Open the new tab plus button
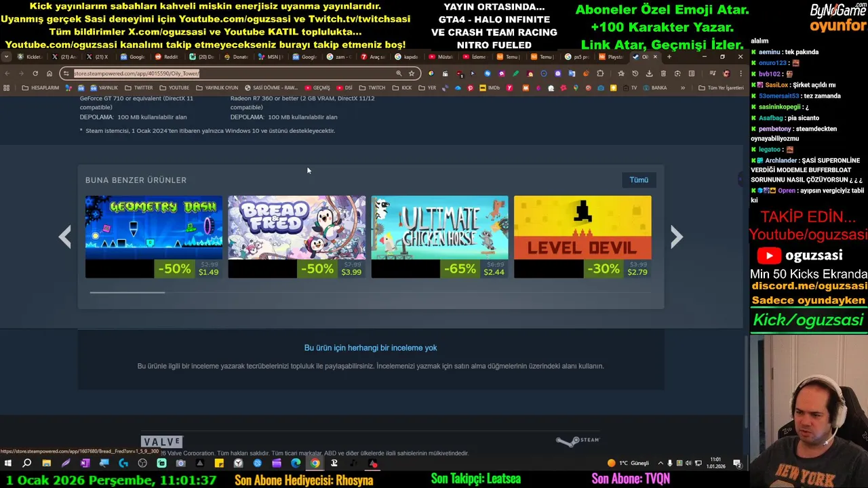Viewport: 868px width, 488px height. click(669, 57)
